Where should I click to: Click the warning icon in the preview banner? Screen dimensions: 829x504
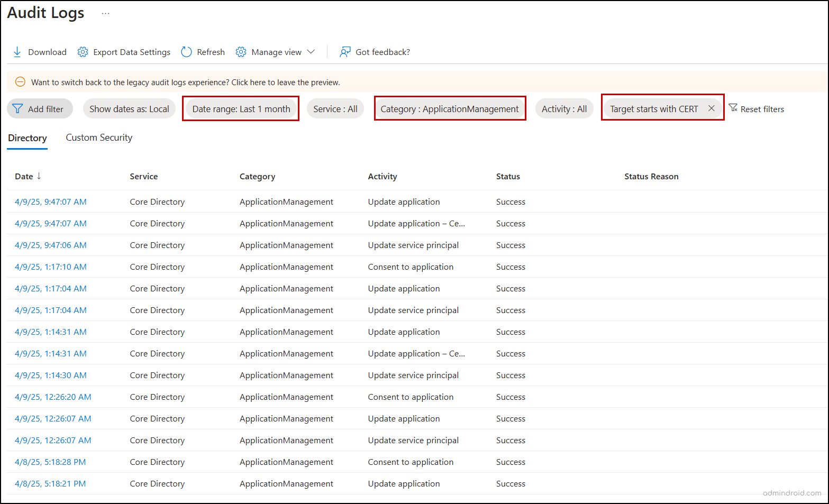click(x=20, y=82)
